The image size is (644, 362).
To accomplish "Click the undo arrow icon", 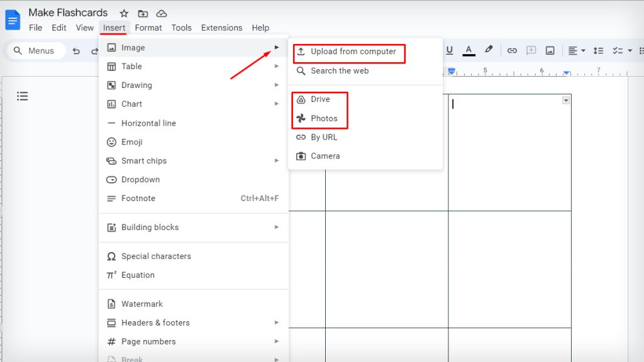I will (x=77, y=50).
